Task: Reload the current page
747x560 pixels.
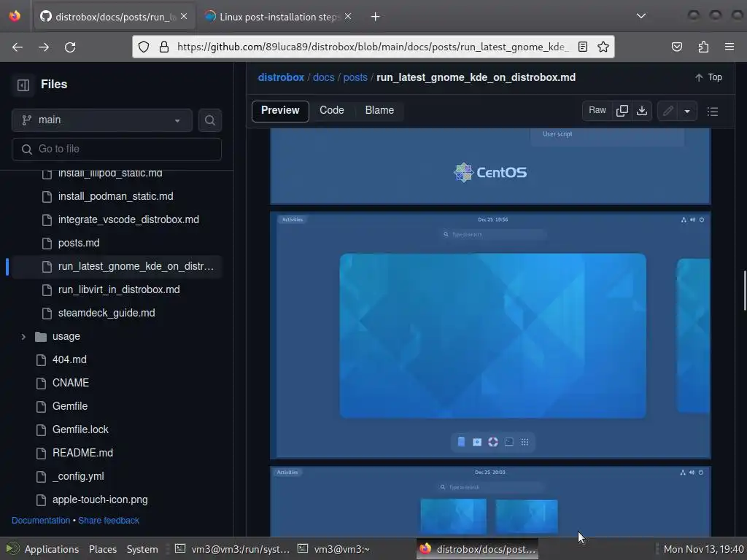Action: tap(70, 47)
